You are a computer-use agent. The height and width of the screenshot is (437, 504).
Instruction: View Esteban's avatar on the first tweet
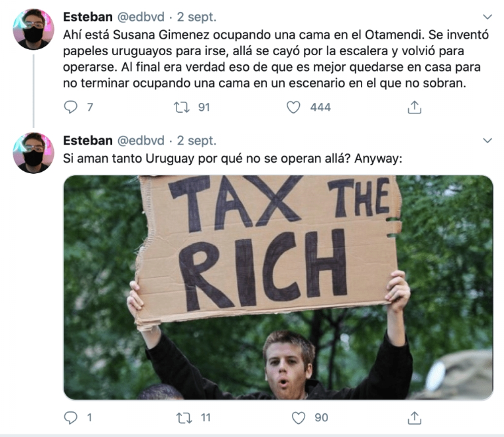pos(33,30)
